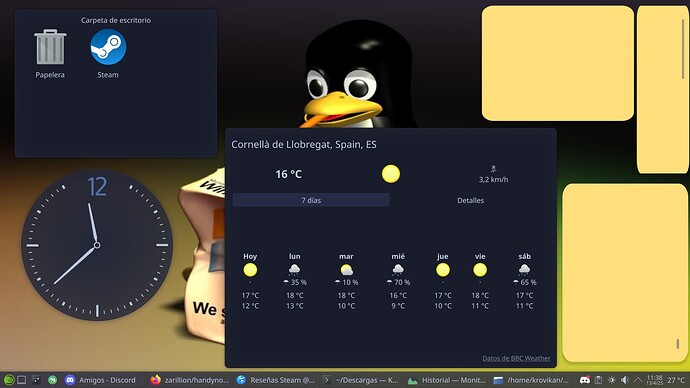Image resolution: width=690 pixels, height=388 pixels.
Task: Open the 27 °C tray widget
Action: (676, 380)
